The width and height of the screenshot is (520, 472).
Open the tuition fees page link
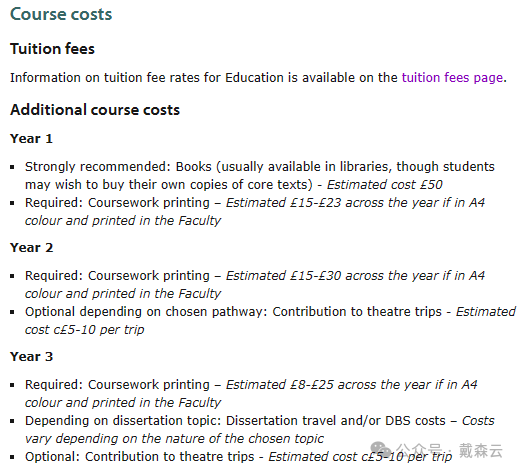pos(452,78)
